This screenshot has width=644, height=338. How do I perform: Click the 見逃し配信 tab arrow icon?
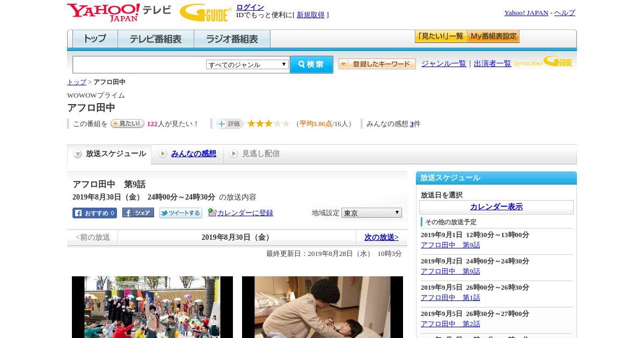pyautogui.click(x=233, y=154)
